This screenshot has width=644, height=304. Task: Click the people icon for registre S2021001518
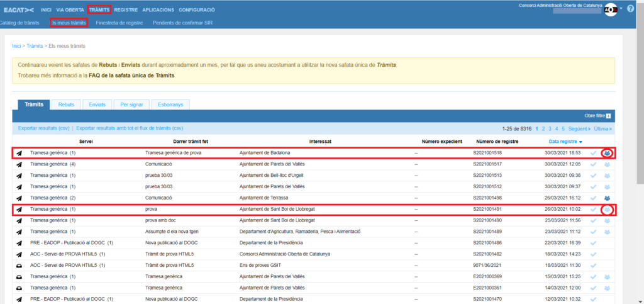point(607,153)
